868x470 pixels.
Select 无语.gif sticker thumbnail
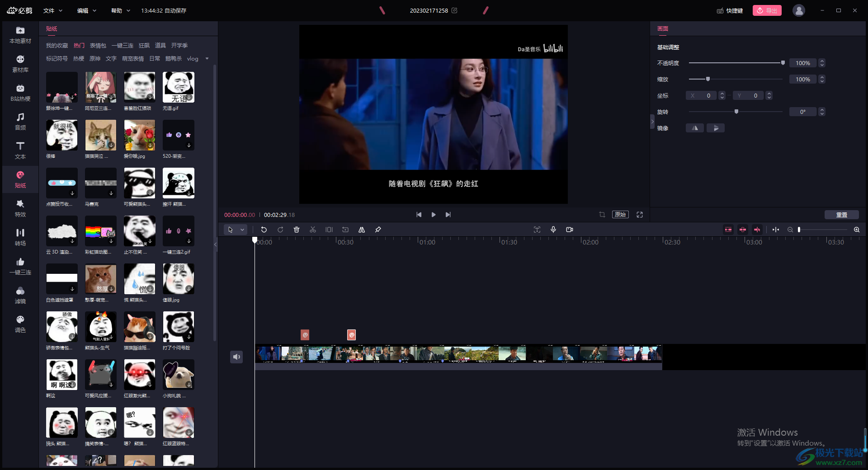[x=179, y=87]
